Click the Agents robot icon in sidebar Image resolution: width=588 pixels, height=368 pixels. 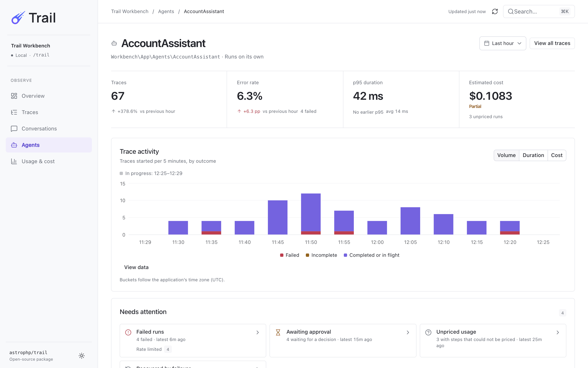tap(14, 145)
